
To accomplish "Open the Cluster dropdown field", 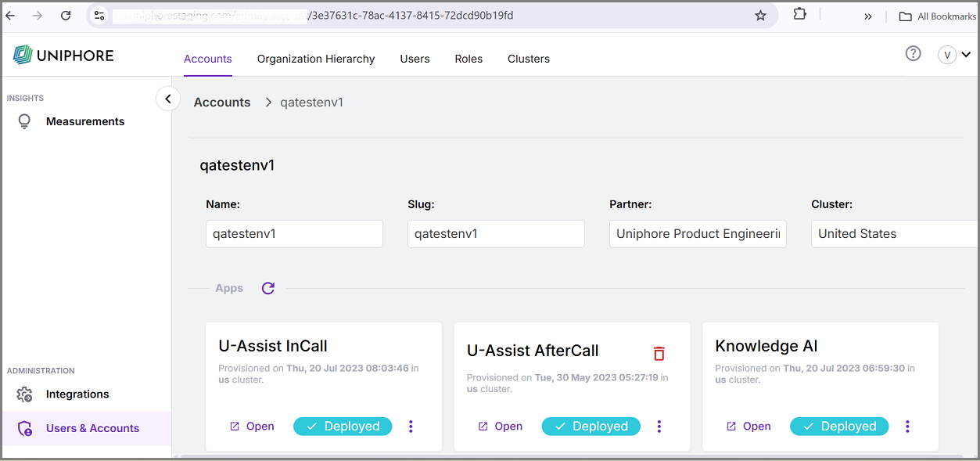I will (896, 234).
